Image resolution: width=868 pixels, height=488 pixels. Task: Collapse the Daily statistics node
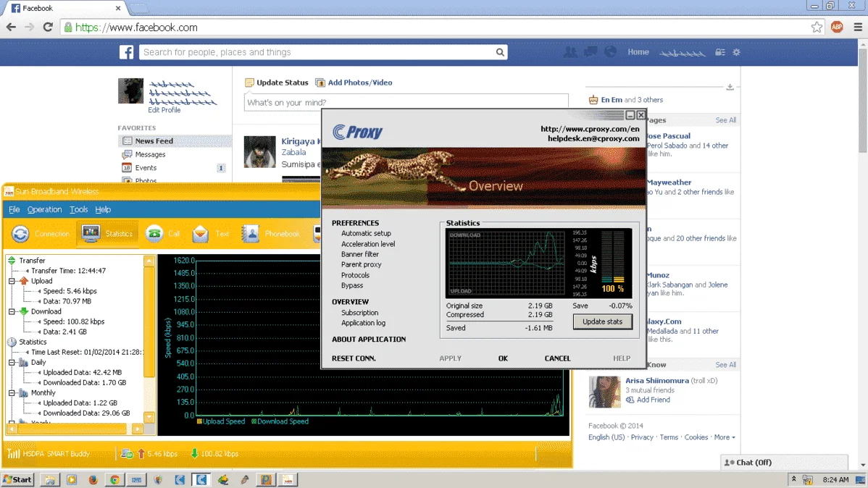[x=12, y=363]
